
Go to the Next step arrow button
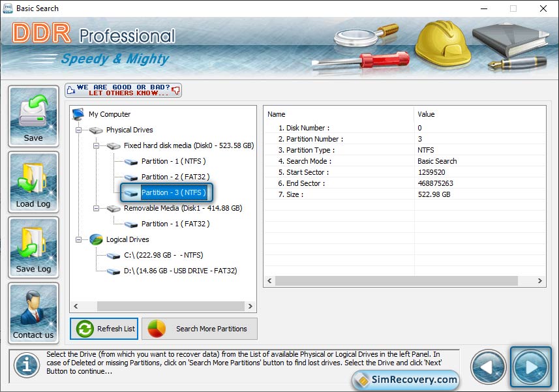(x=531, y=367)
